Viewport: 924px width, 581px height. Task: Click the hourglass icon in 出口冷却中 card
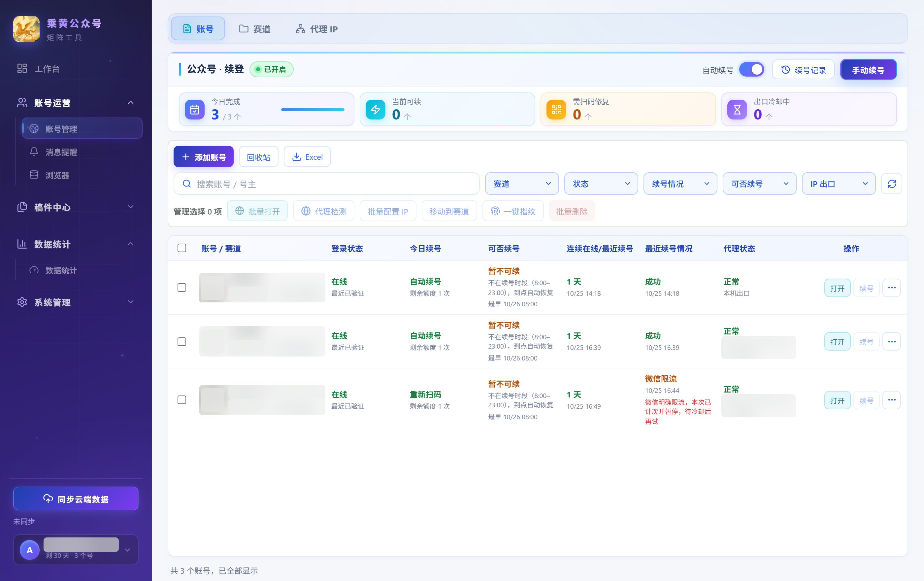pos(737,109)
